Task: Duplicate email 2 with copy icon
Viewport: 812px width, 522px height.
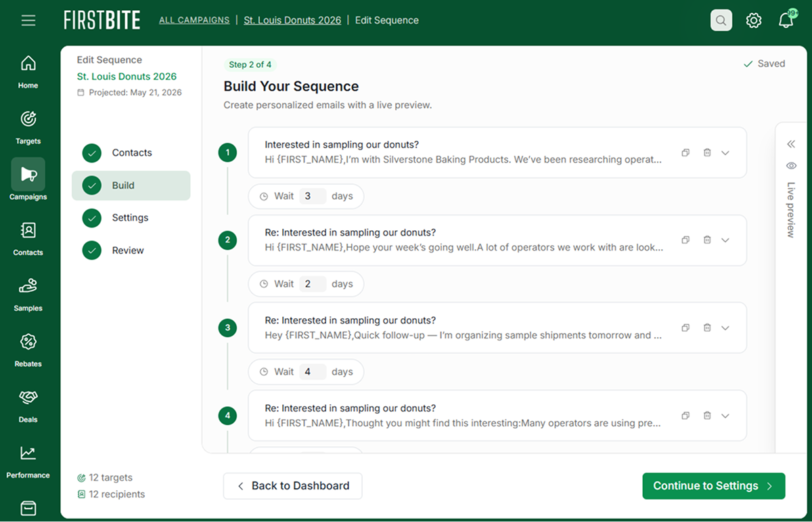Action: coord(685,240)
